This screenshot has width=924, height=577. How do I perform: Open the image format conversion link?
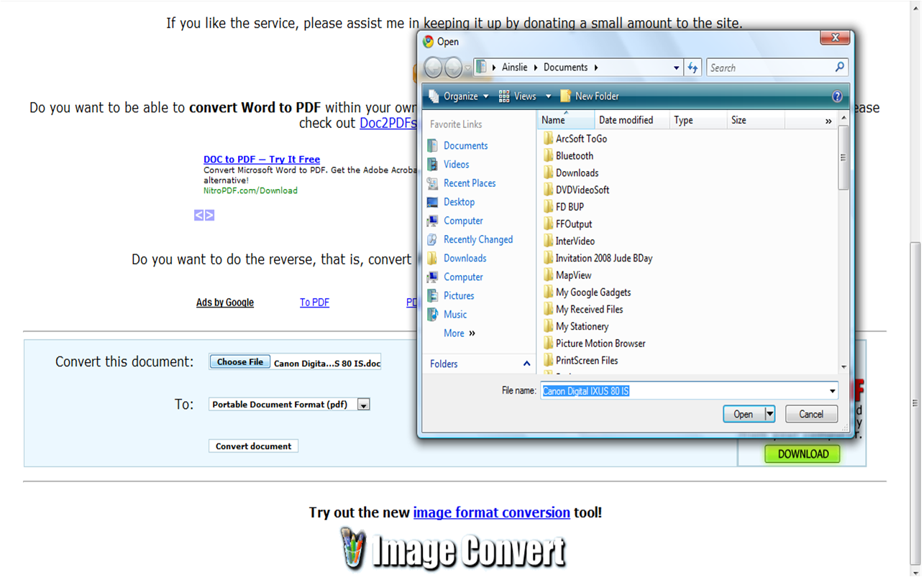(x=491, y=512)
